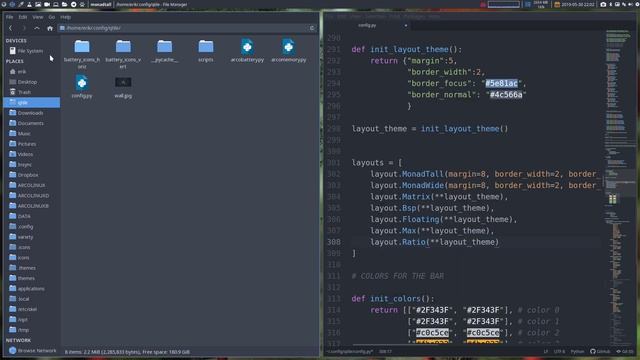Open the __pycache__ folder
The image size is (640, 360).
click(164, 51)
